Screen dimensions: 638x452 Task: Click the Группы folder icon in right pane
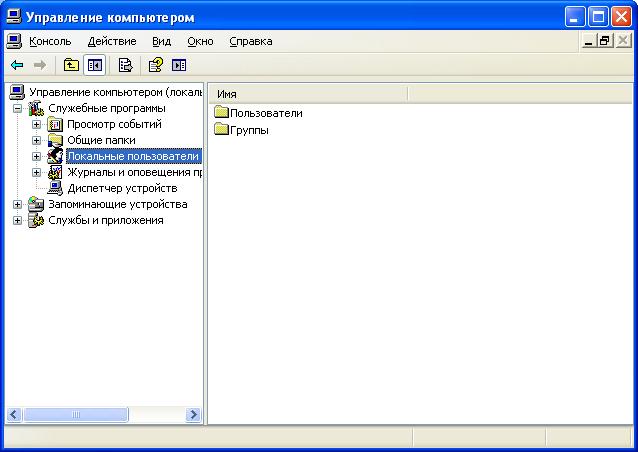click(221, 129)
